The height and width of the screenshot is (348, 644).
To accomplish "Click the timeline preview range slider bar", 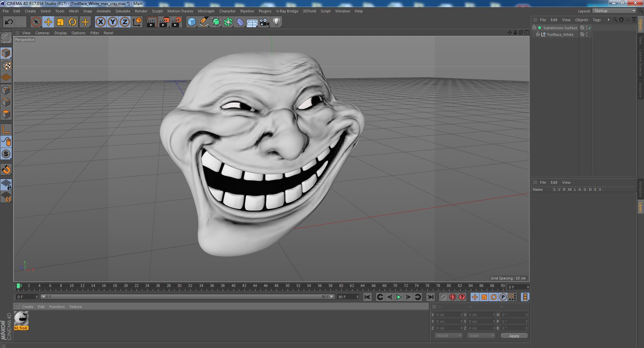I will click(188, 297).
